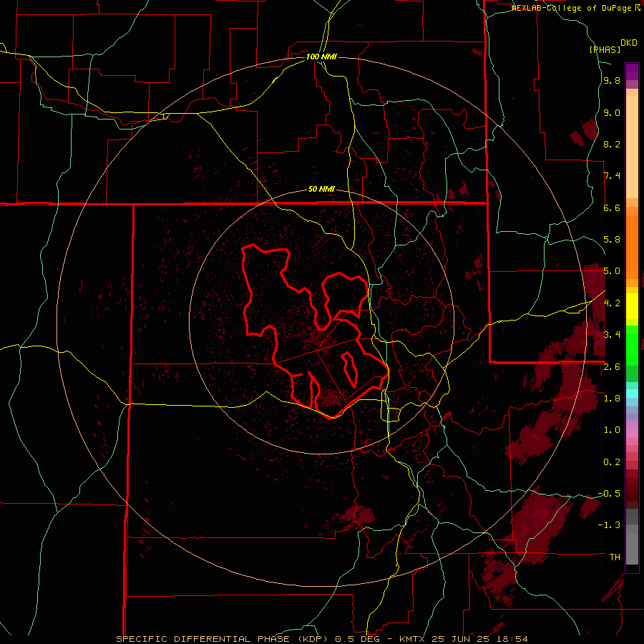Click the 5.8 value on the scale
This screenshot has height=644, width=644.
(612, 240)
